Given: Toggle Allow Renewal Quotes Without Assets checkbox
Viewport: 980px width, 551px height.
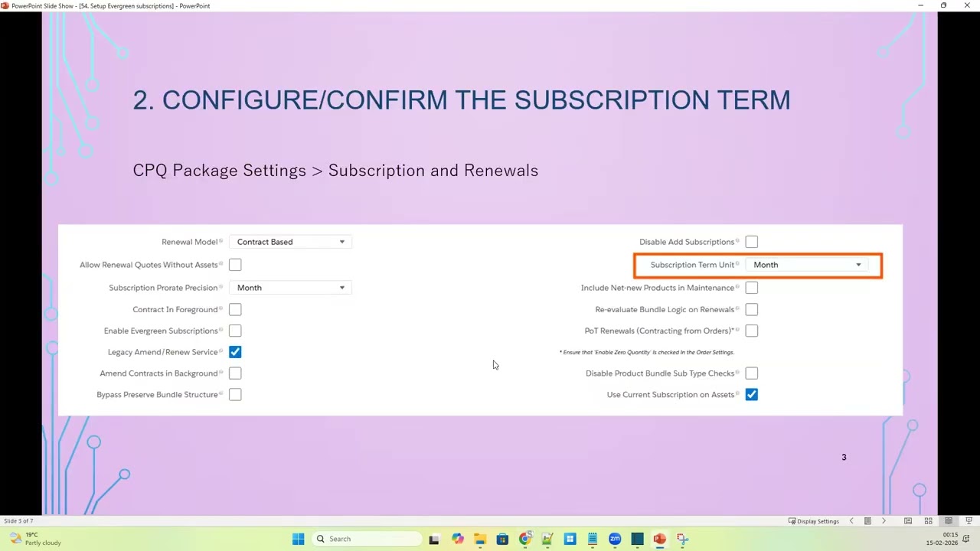Looking at the screenshot, I should (235, 265).
